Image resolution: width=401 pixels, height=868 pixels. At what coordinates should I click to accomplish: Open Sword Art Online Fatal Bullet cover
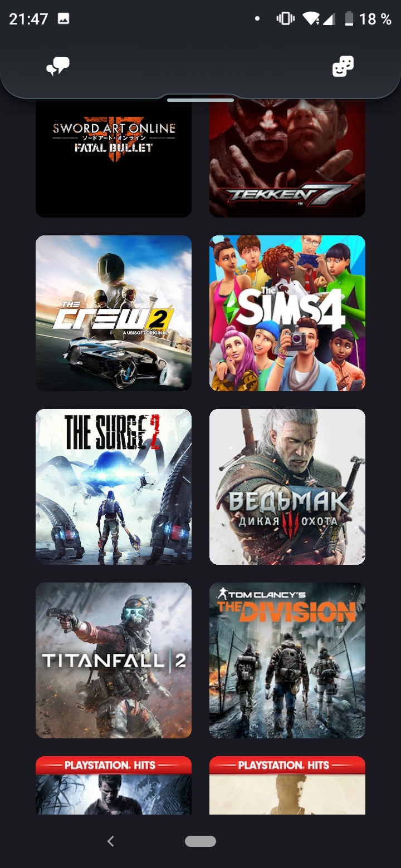(114, 159)
